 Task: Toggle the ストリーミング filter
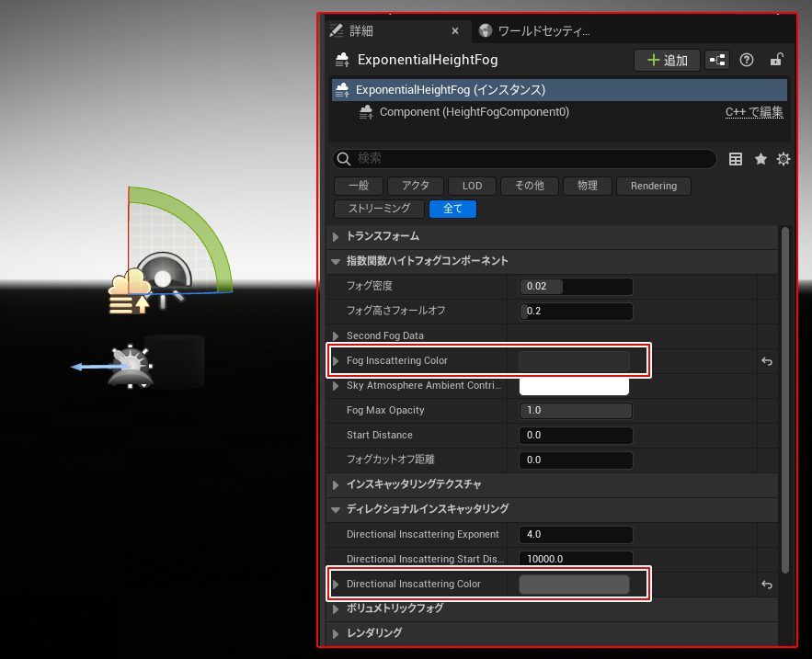pyautogui.click(x=379, y=209)
